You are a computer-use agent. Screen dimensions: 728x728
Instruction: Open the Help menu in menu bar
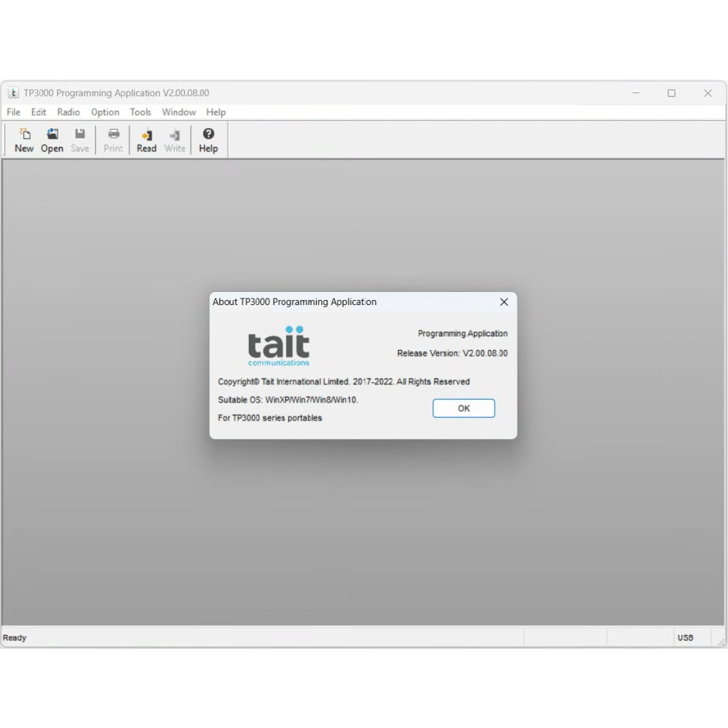pos(215,112)
